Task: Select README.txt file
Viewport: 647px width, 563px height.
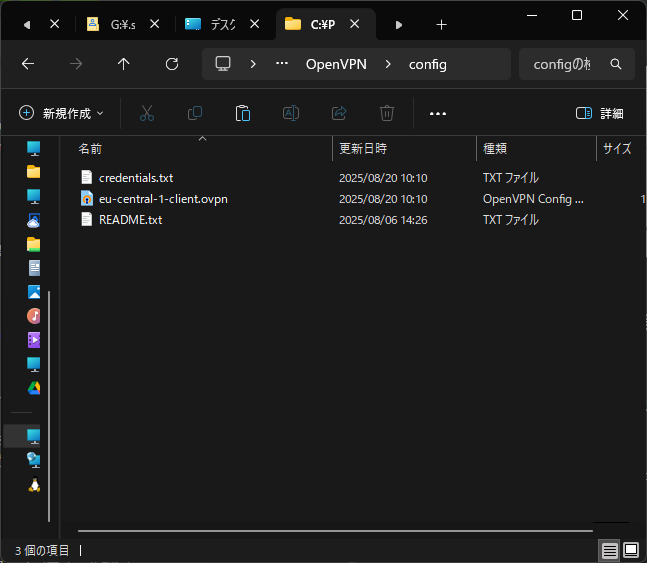Action: [x=130, y=220]
